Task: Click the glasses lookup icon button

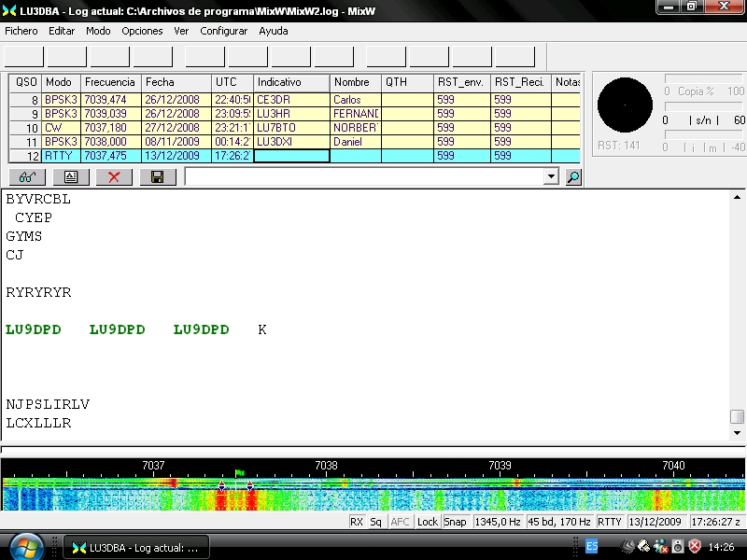Action: point(27,176)
